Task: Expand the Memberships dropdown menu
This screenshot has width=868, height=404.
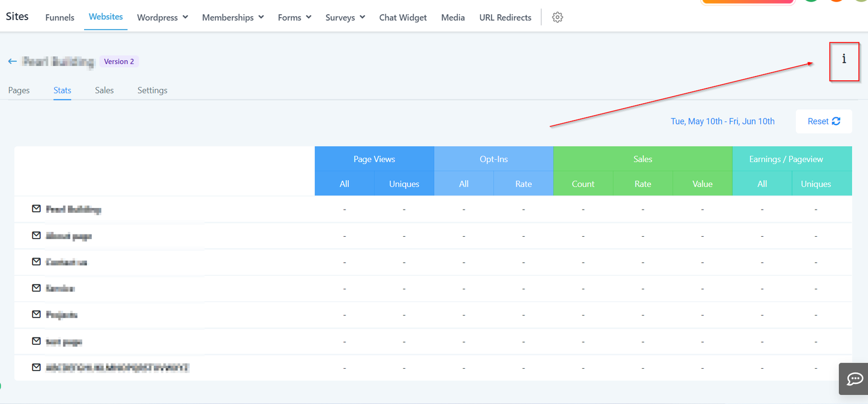Action: 233,17
